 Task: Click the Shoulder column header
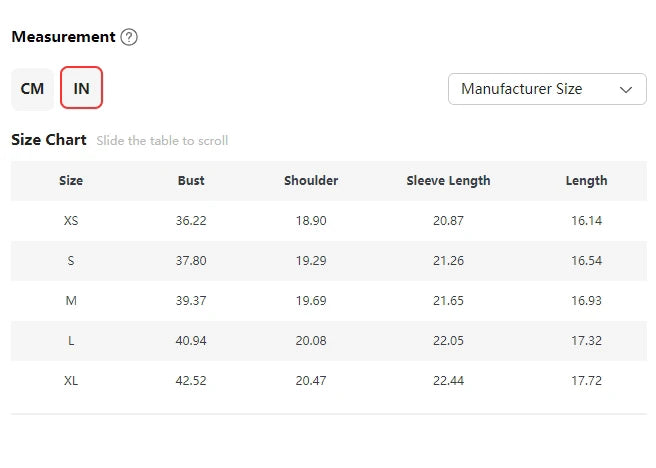311,181
